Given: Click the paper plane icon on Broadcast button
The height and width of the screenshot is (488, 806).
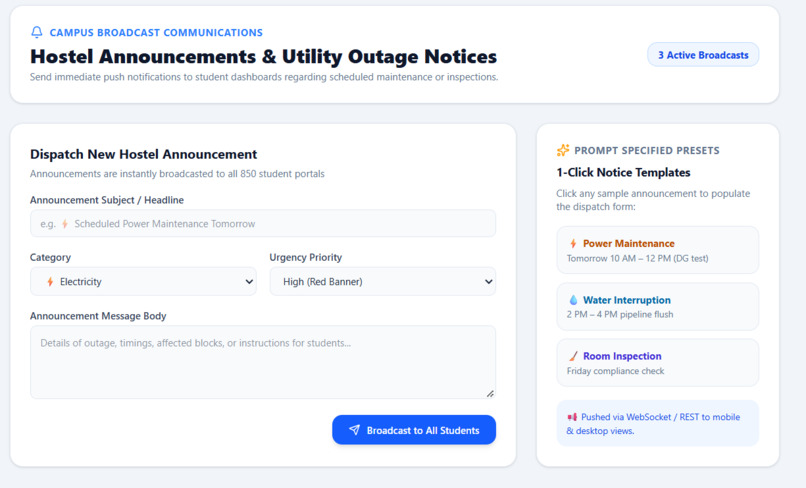Looking at the screenshot, I should point(354,430).
